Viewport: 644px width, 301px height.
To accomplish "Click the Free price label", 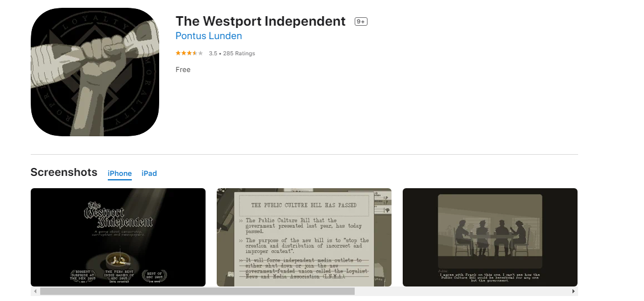I will pyautogui.click(x=183, y=69).
